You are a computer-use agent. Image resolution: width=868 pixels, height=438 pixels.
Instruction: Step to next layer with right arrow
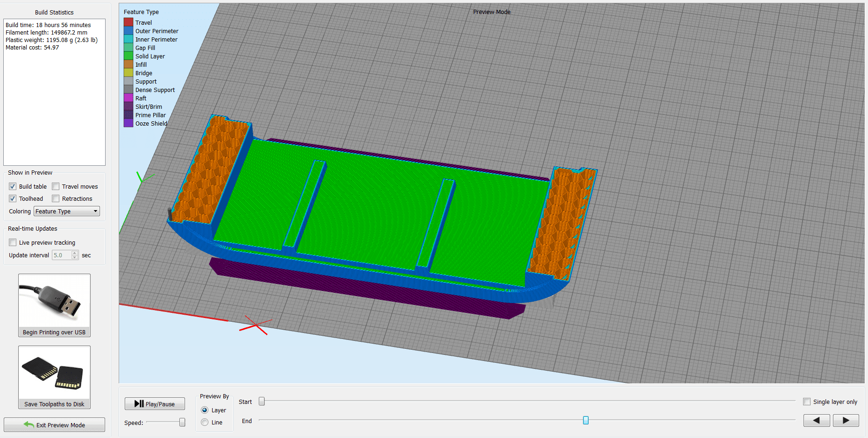tap(846, 420)
